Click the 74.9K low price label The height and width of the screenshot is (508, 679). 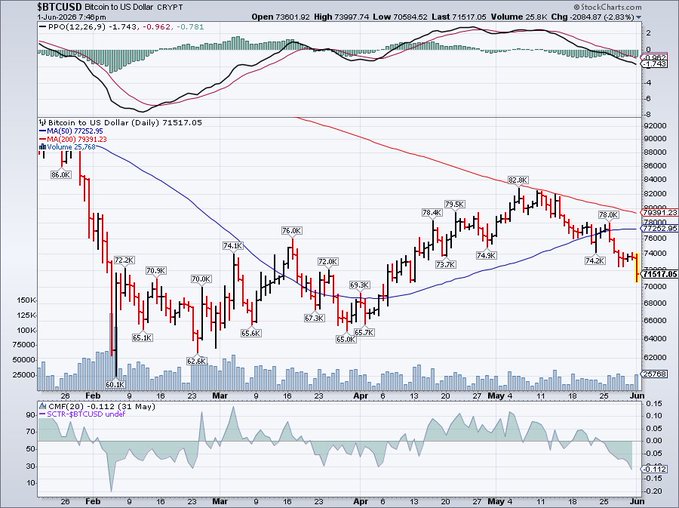pyautogui.click(x=487, y=256)
